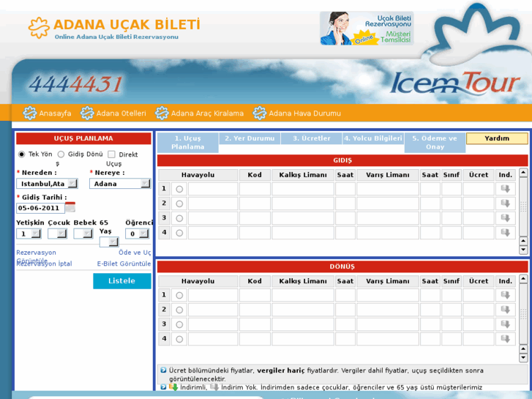The width and height of the screenshot is (532, 399).
Task: Click the bottom scroll down arrow of the Dönüş list scrollbar
Action: point(523,357)
